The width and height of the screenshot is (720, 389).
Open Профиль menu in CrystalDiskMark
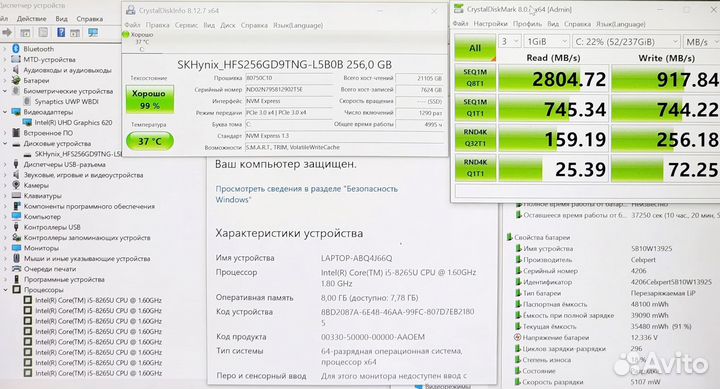pos(528,23)
